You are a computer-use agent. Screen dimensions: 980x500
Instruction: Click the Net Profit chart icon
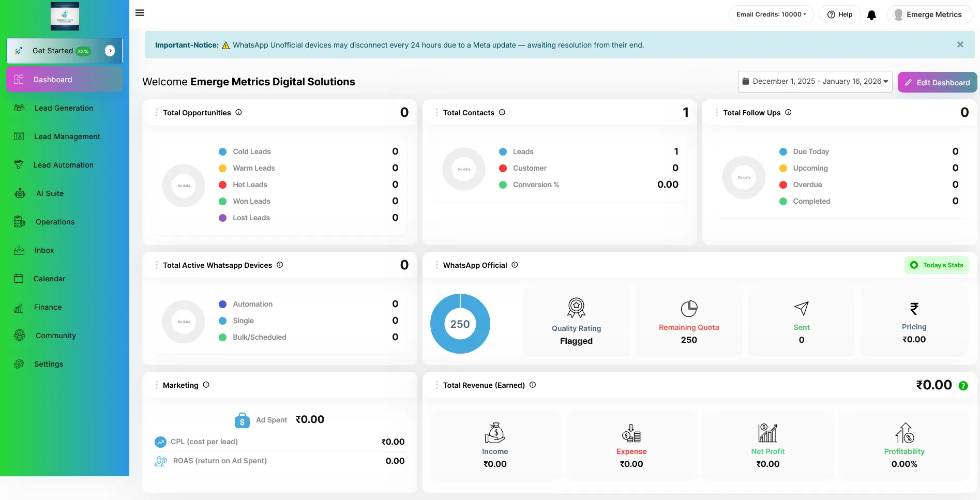click(767, 433)
